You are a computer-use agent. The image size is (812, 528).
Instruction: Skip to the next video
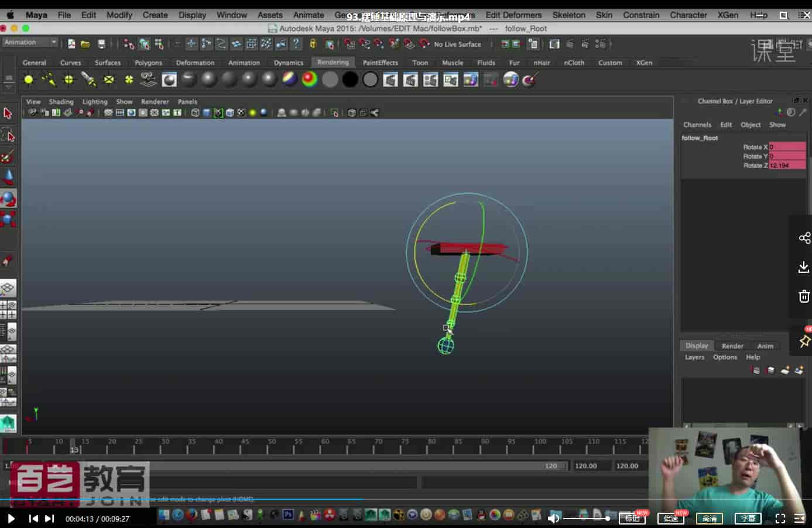pyautogui.click(x=50, y=519)
